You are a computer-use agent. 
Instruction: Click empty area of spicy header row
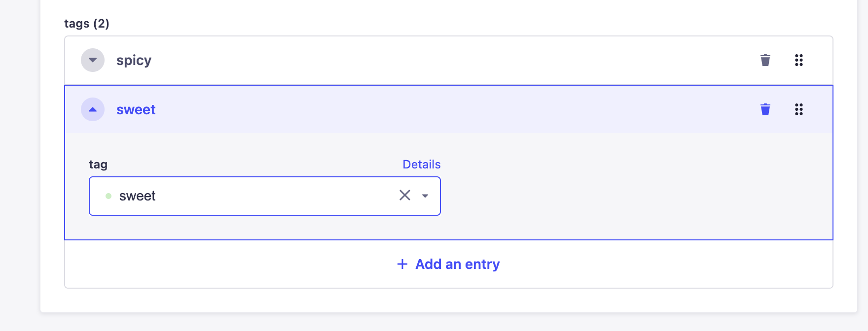(x=444, y=60)
